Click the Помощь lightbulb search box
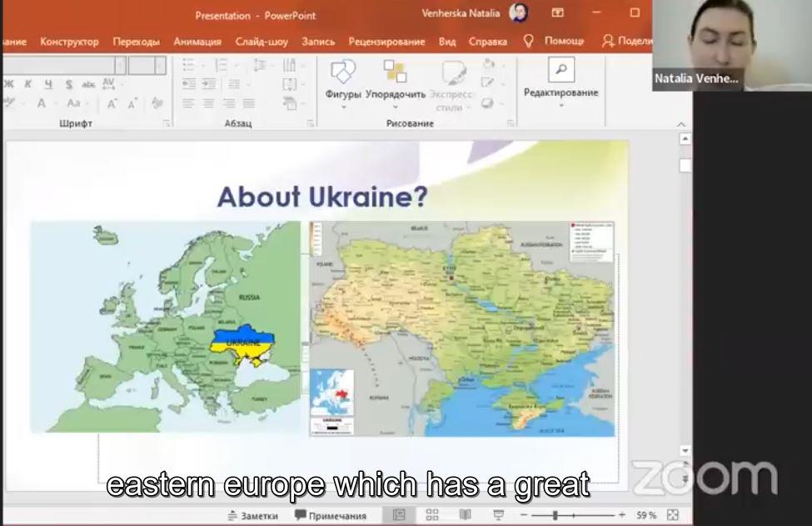 coord(554,41)
